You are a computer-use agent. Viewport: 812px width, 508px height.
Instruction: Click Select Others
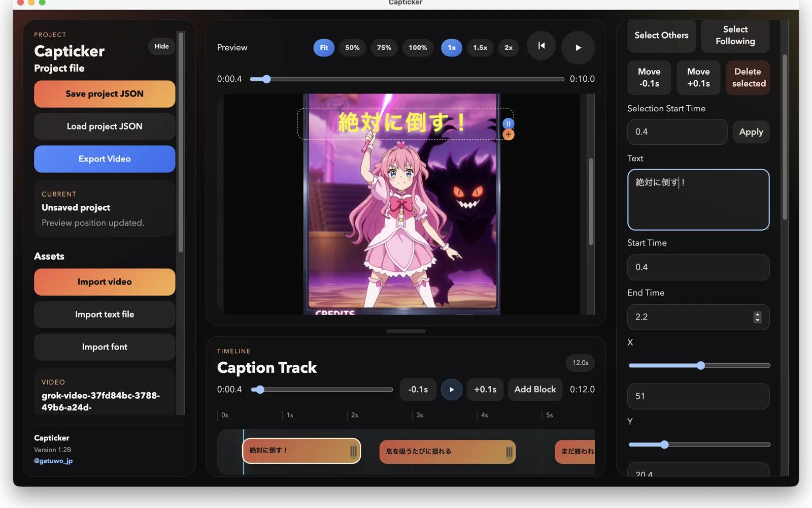(x=661, y=36)
